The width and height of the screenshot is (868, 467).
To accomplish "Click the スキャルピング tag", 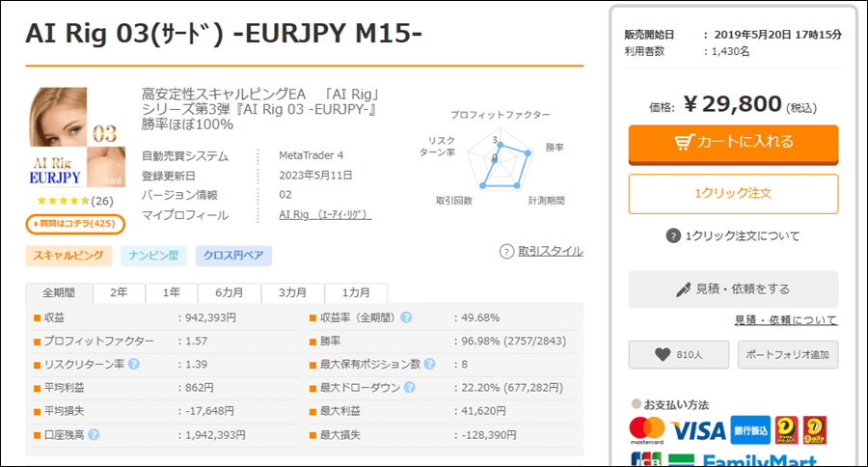I will tap(68, 256).
